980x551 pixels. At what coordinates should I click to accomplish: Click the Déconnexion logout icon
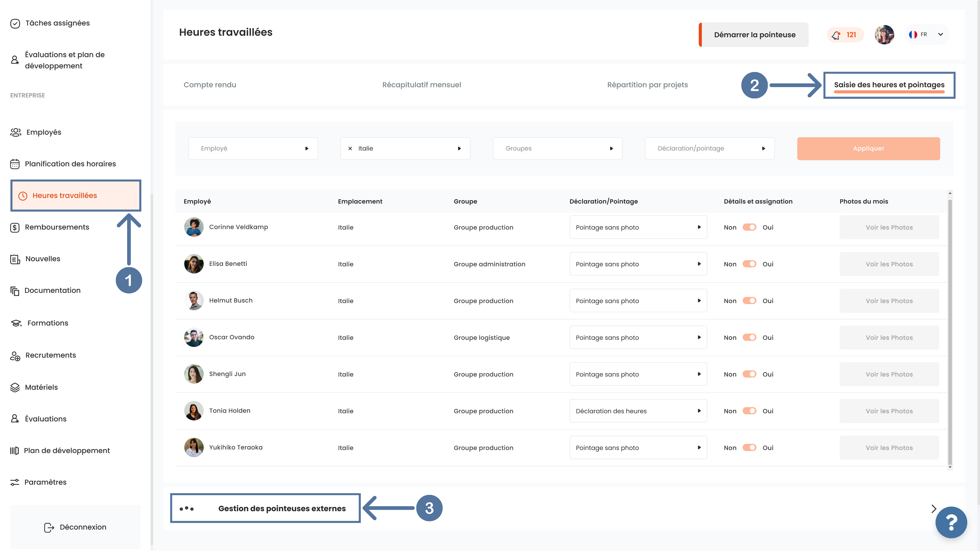click(49, 527)
